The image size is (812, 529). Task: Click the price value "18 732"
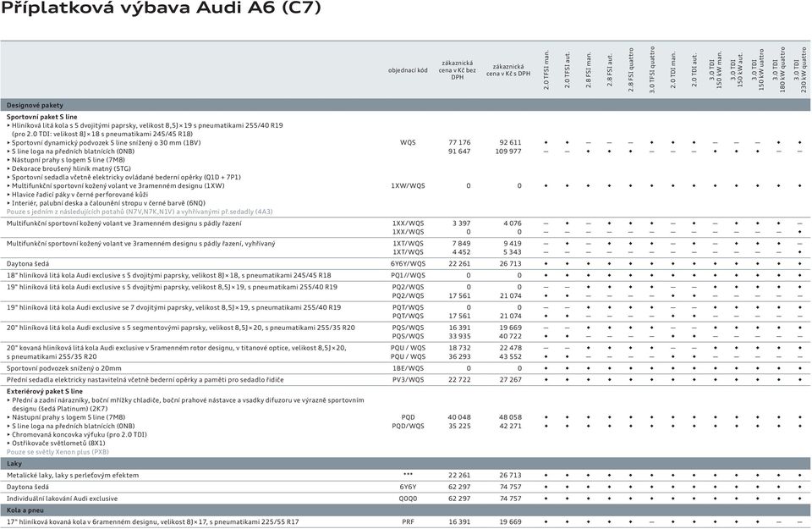click(x=459, y=348)
